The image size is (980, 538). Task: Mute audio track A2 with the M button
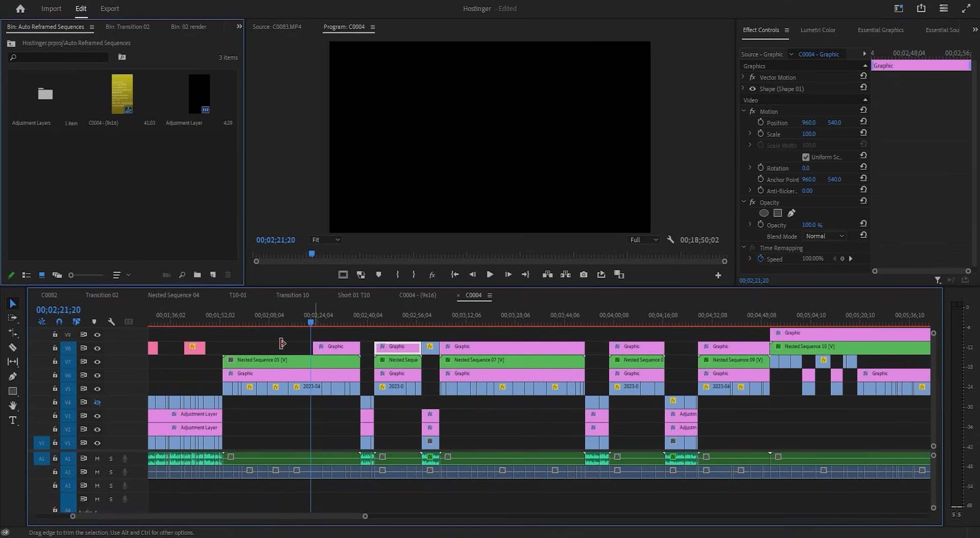[97, 472]
